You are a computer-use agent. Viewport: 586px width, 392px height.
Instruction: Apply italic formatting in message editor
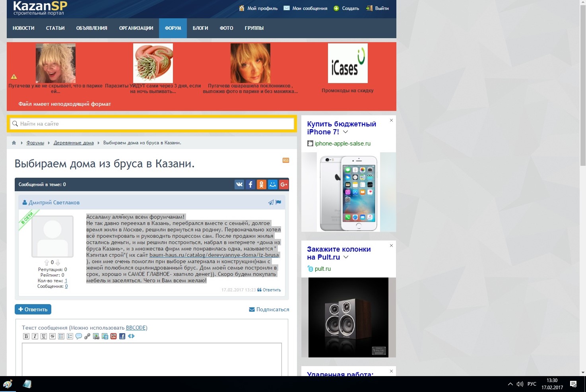pos(35,336)
